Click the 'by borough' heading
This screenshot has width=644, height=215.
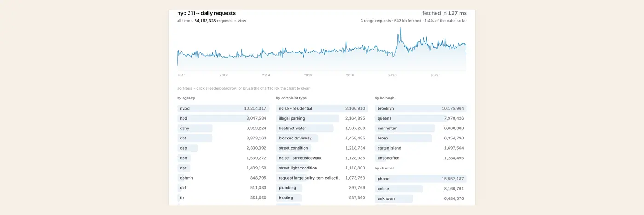tap(385, 98)
